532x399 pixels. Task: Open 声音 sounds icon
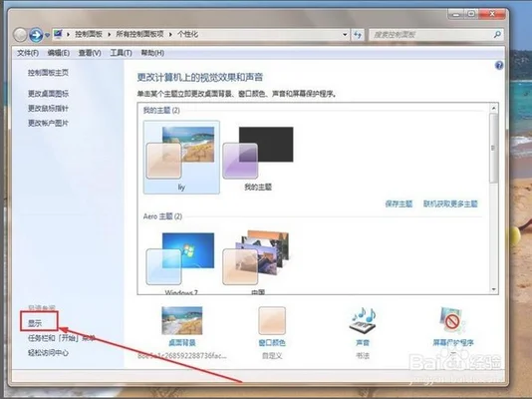[x=363, y=320]
